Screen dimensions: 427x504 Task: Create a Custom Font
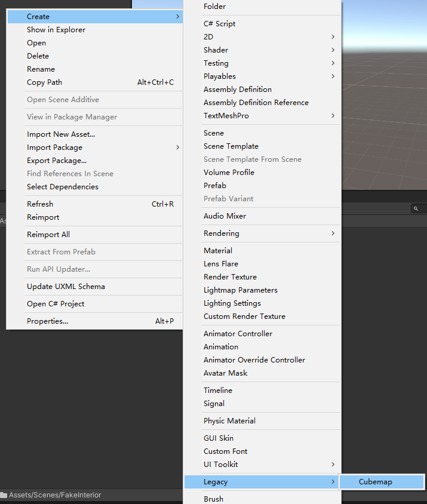(x=262, y=452)
